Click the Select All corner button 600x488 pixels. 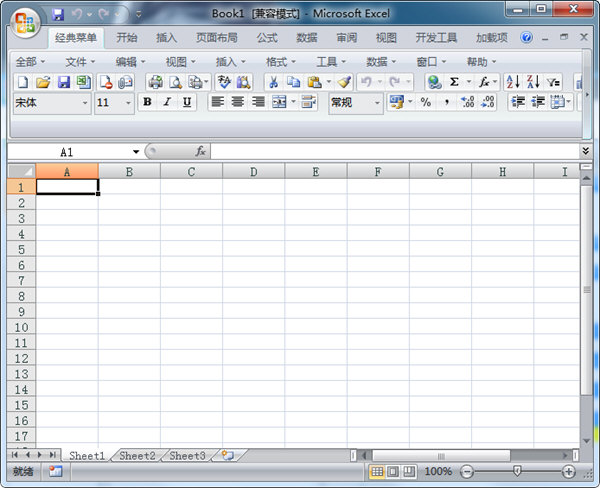tap(21, 171)
